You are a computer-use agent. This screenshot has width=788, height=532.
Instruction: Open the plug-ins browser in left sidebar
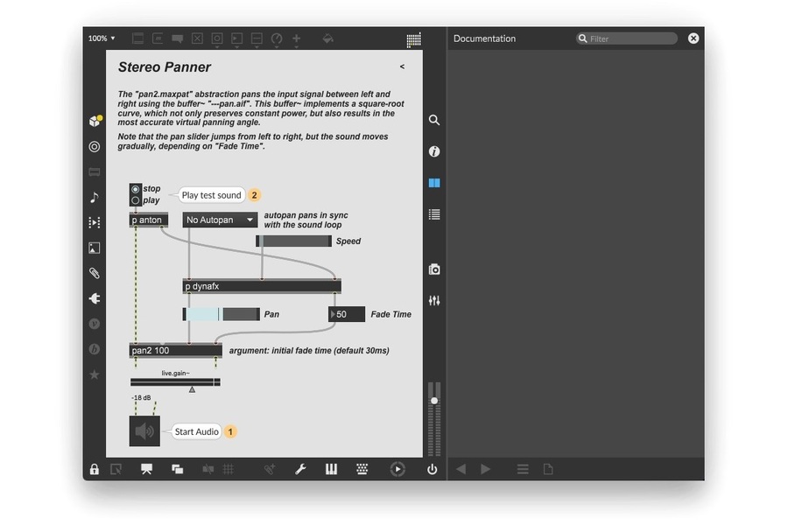94,298
